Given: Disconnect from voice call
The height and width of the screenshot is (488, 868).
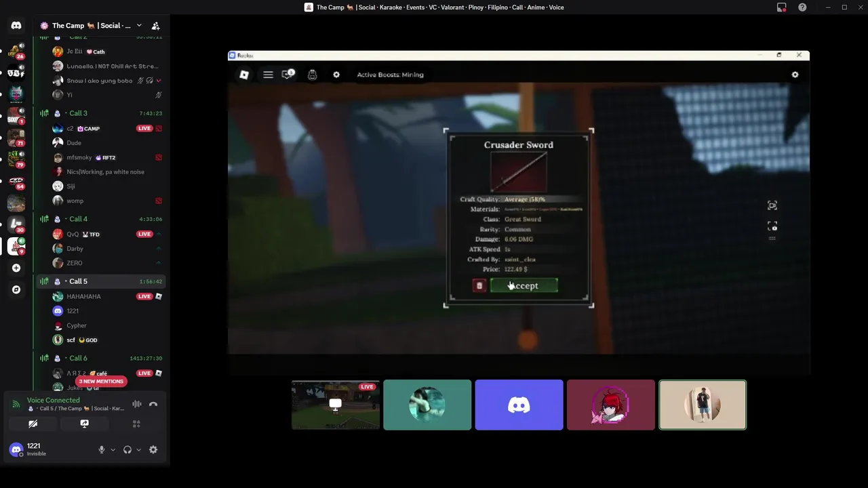Looking at the screenshot, I should click(x=153, y=404).
